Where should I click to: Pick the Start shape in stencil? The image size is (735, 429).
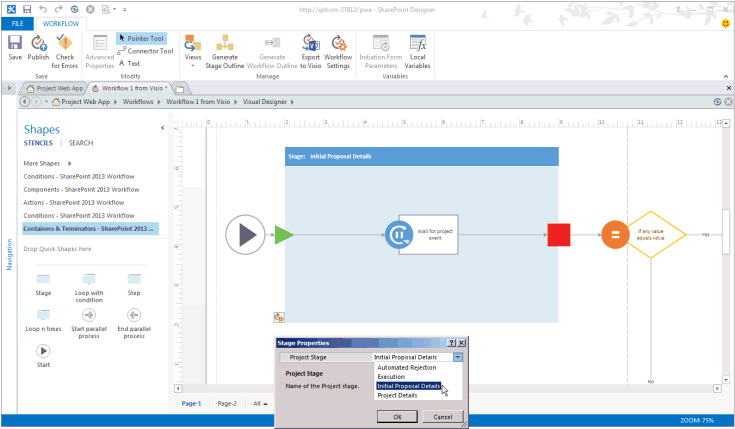click(43, 356)
